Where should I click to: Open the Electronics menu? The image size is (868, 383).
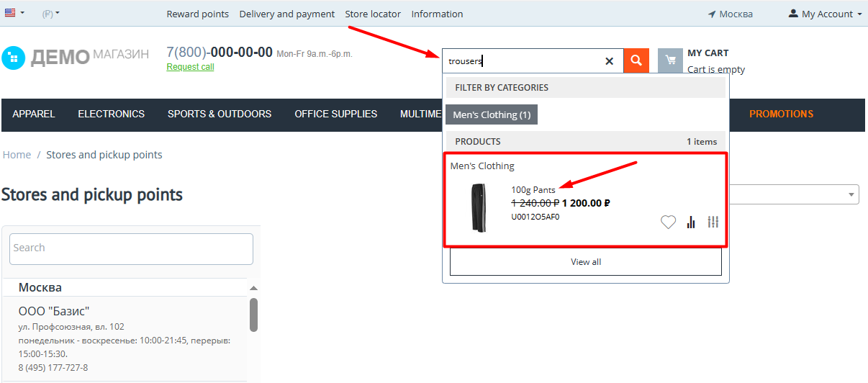[x=111, y=114]
